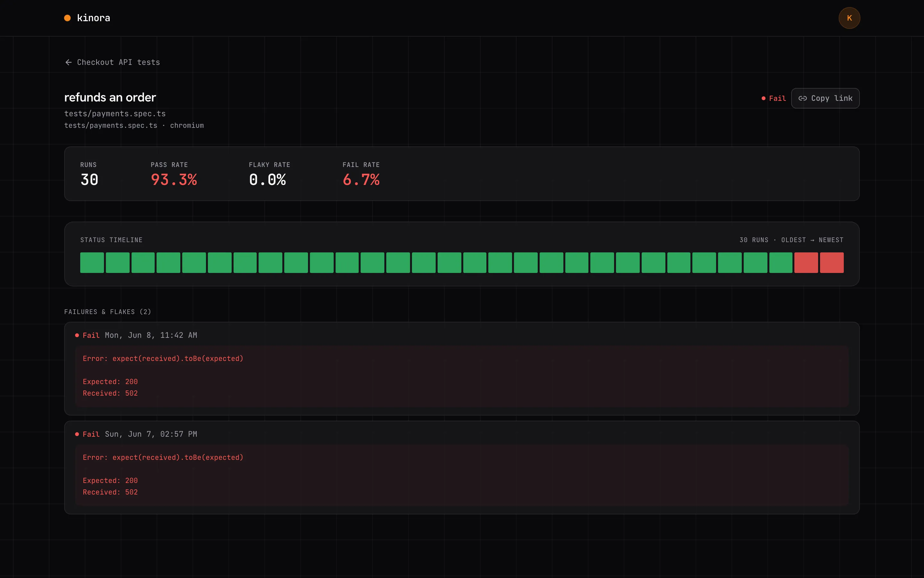This screenshot has width=924, height=578.
Task: Open the Mon, Jun 8 failure entry
Action: point(462,369)
